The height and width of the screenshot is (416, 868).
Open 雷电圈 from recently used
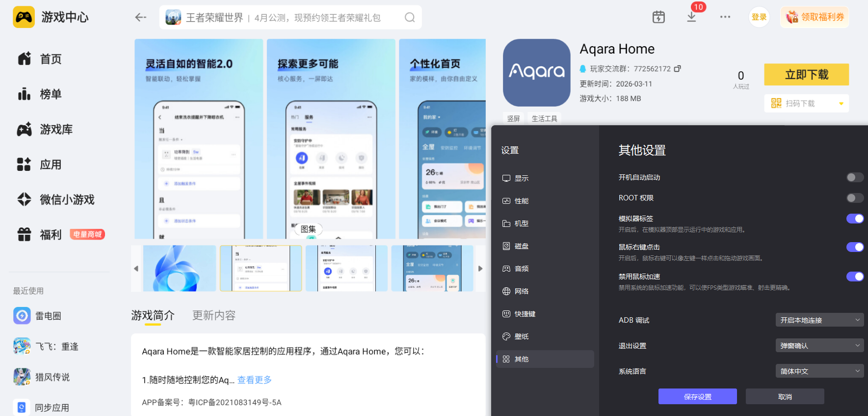[x=37, y=316]
